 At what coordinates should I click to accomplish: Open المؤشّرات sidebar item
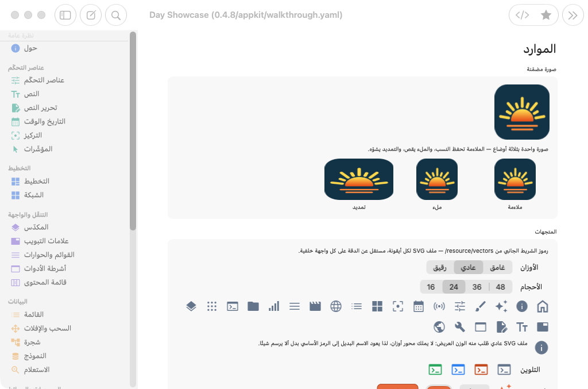[64, 149]
